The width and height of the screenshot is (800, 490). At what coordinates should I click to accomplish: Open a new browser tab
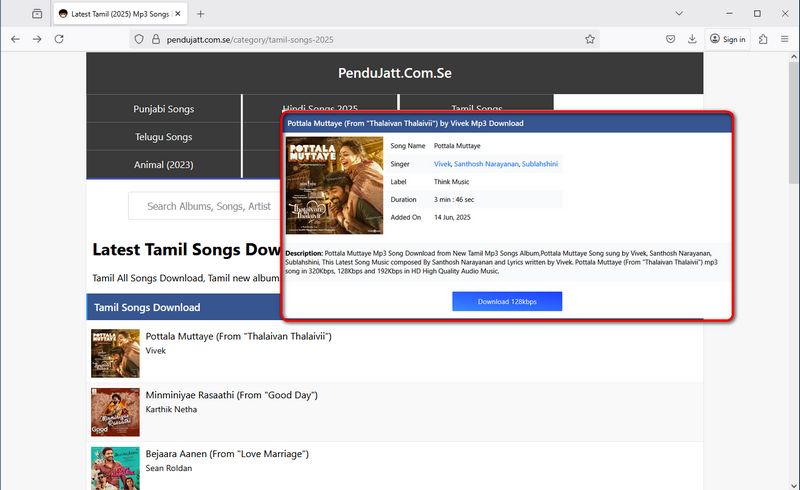(201, 14)
